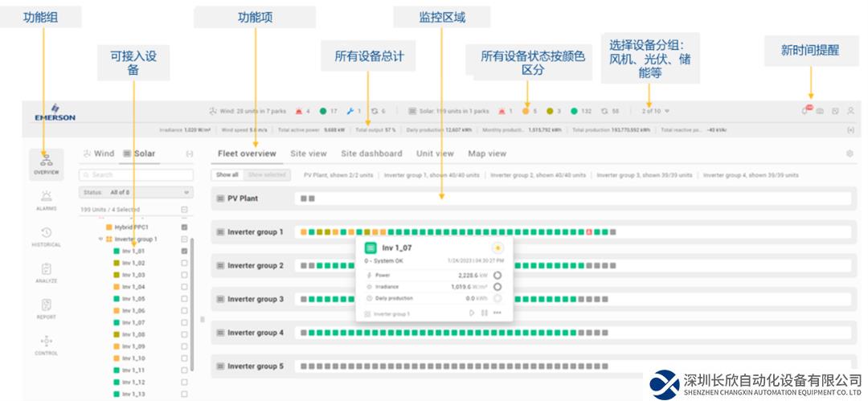The height and width of the screenshot is (401, 868).
Task: Toggle the Hybrid PPC1 checkbox
Action: 184,227
